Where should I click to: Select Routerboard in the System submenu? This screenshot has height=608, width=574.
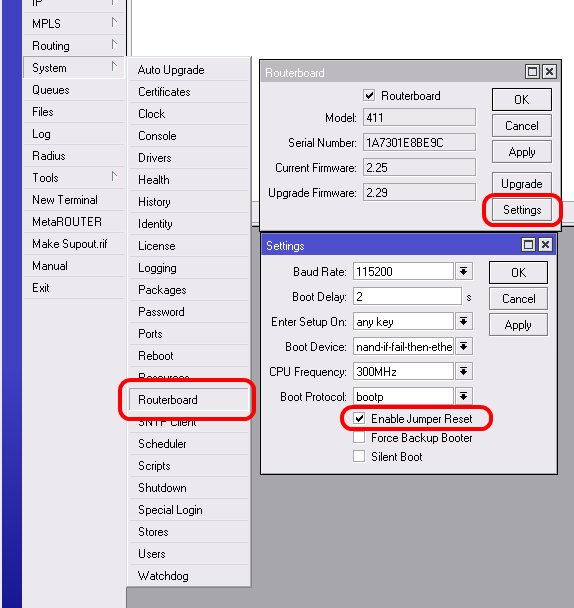pos(189,399)
